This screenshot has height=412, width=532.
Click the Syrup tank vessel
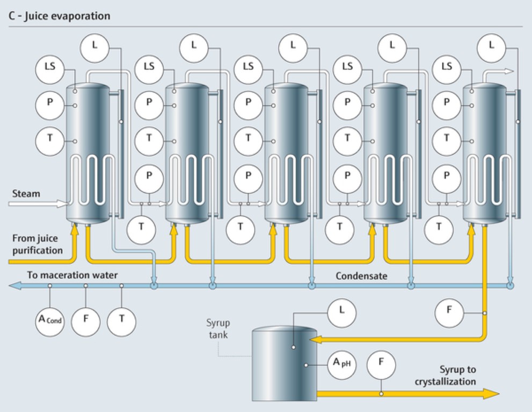pos(285,364)
